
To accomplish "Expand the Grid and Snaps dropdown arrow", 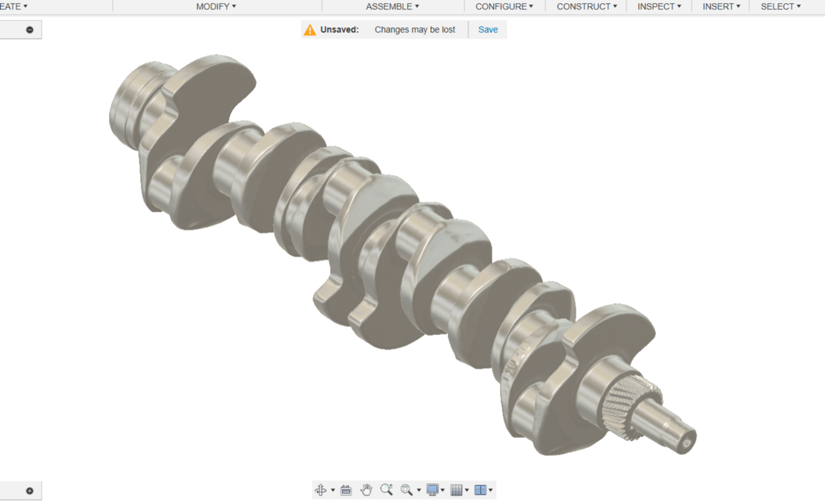I will [x=467, y=490].
